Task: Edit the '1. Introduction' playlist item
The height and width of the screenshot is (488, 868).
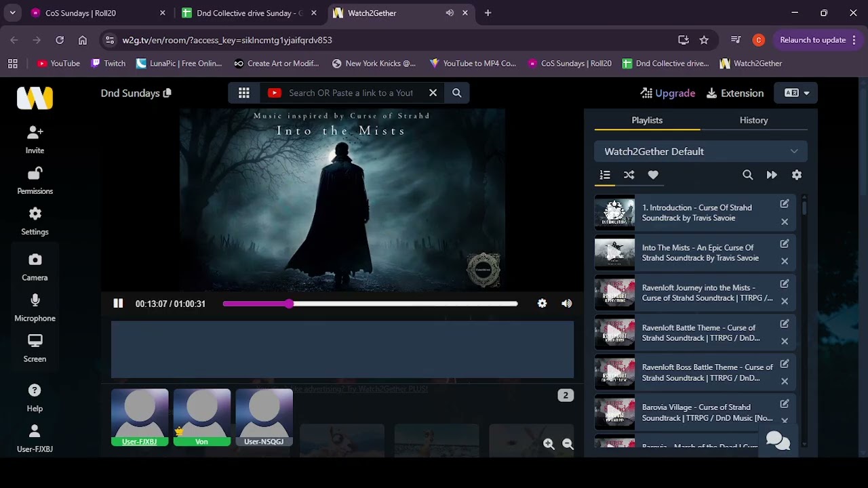Action: (785, 203)
